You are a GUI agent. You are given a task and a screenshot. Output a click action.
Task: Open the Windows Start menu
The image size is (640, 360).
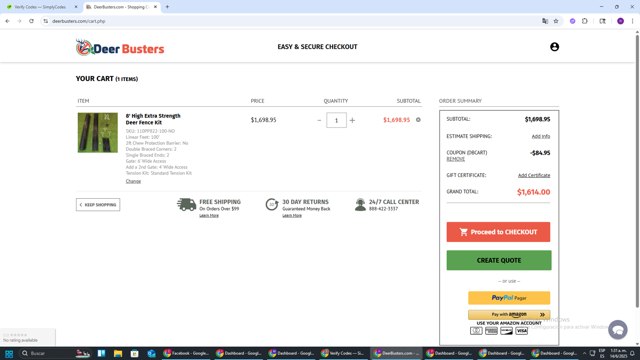coord(9,353)
